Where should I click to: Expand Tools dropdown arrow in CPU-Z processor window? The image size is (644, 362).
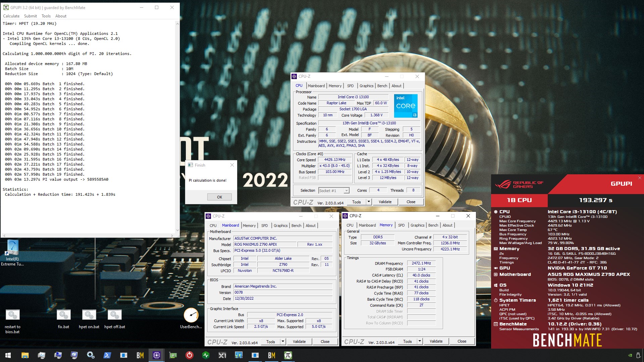[x=369, y=202]
